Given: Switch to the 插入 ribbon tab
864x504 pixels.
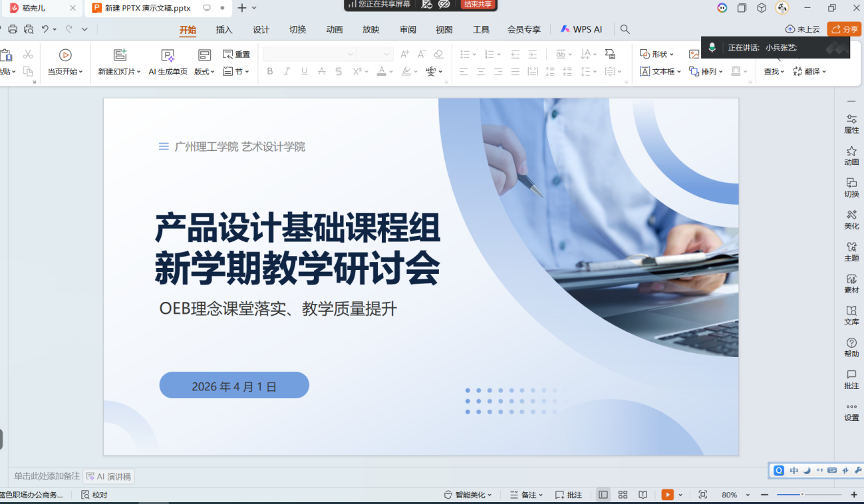Looking at the screenshot, I should [224, 29].
